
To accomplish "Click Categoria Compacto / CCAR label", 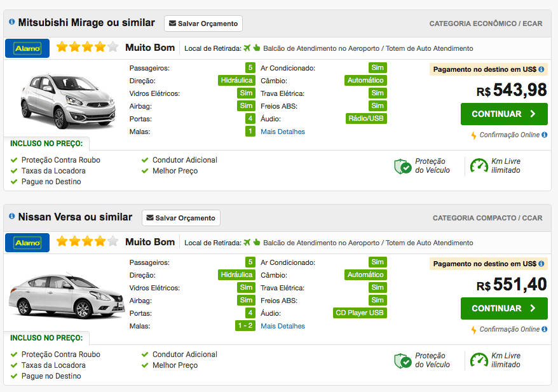I will (x=487, y=218).
